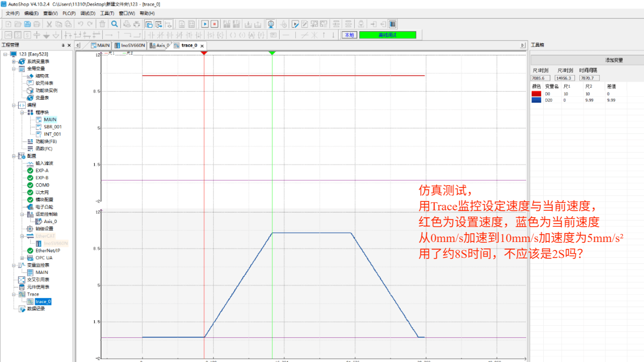
Task: Collapse the 配置 tree node
Action: tap(14, 156)
